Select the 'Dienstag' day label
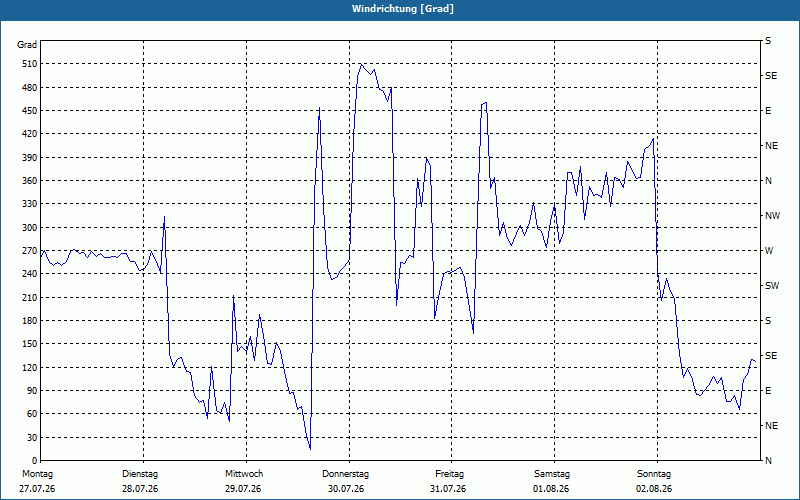This screenshot has width=800, height=500. pos(140,474)
